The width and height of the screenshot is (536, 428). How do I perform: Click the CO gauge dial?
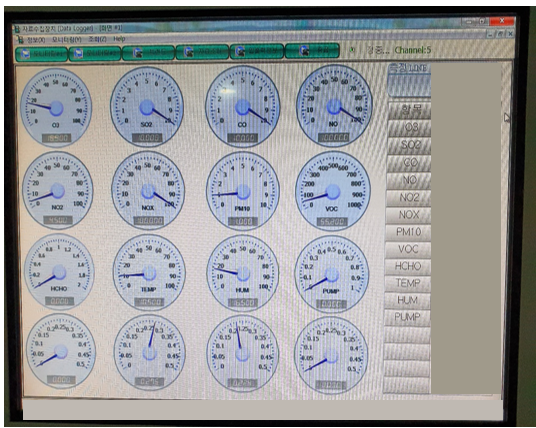point(242,106)
